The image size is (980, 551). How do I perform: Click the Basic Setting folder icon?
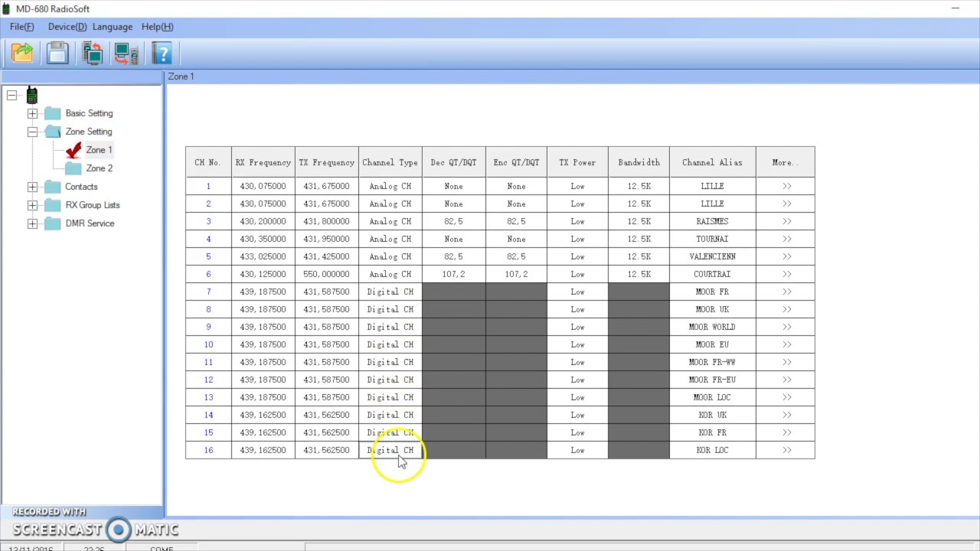[x=52, y=113]
